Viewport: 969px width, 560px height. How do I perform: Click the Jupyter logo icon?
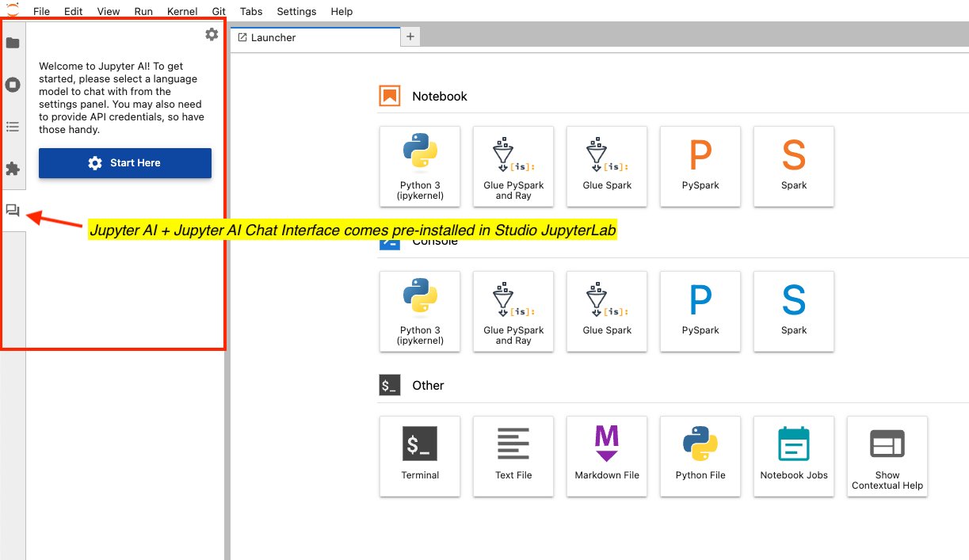pyautogui.click(x=13, y=8)
